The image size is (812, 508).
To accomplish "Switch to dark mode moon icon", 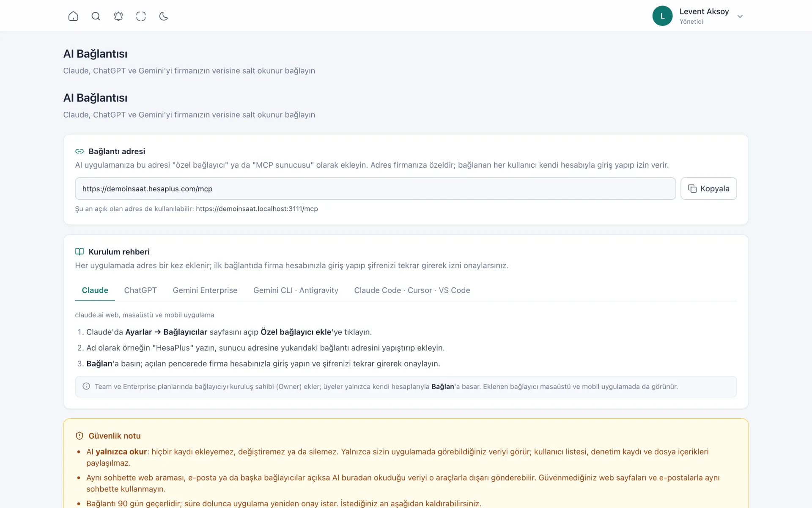I will [164, 16].
